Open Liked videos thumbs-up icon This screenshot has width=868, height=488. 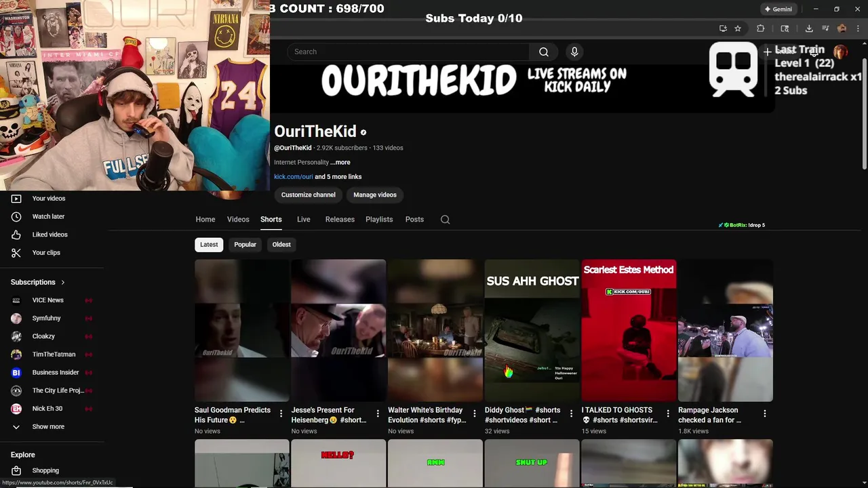click(16, 235)
